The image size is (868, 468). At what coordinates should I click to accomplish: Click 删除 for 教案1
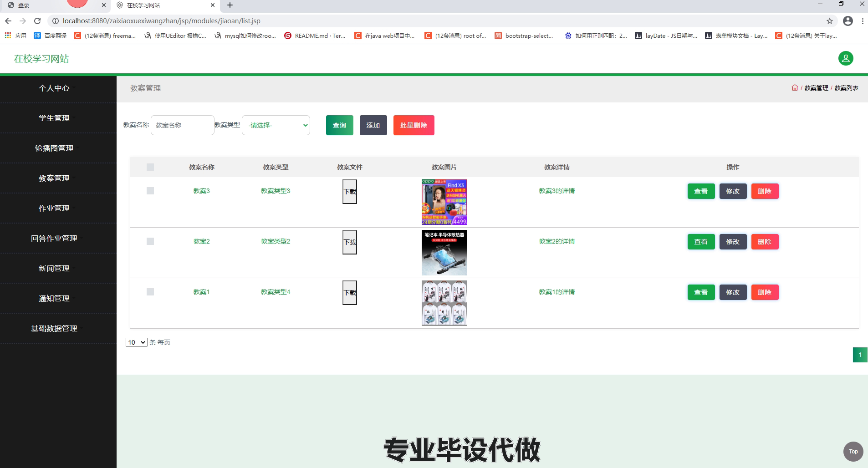click(x=765, y=292)
